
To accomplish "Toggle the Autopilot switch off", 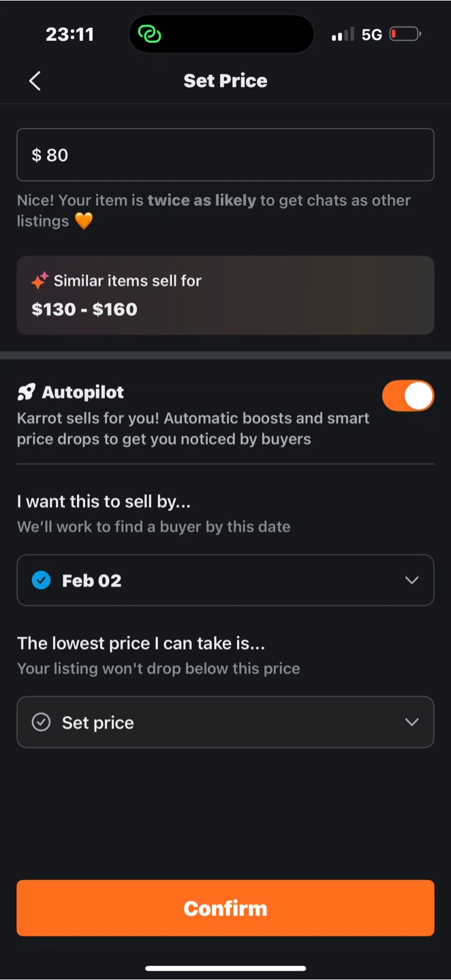I will (x=408, y=396).
